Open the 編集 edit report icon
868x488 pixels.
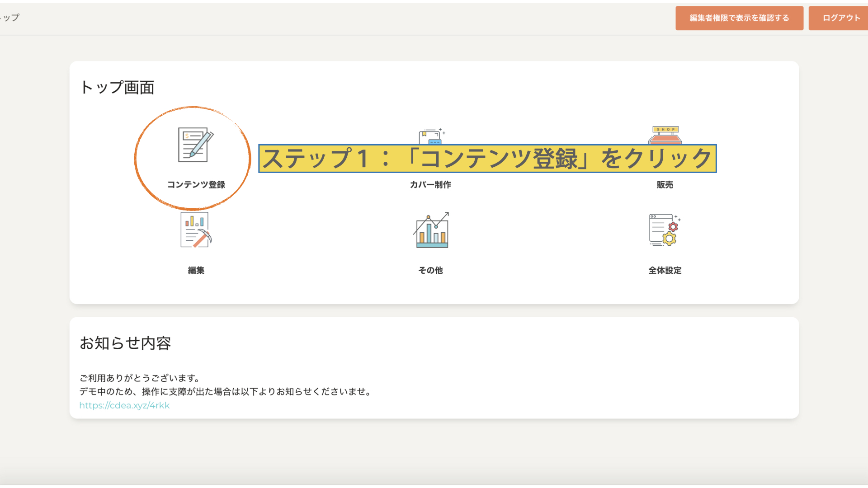click(x=196, y=230)
